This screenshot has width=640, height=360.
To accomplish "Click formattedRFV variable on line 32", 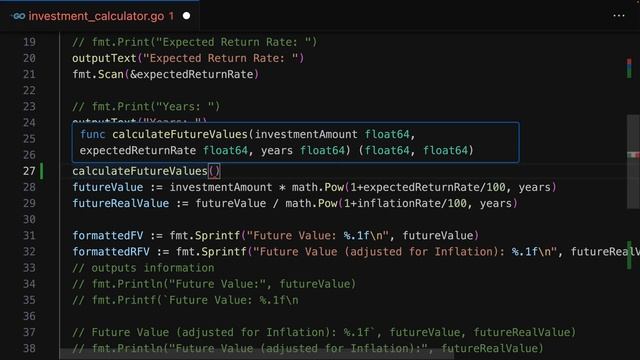I will pos(111,251).
